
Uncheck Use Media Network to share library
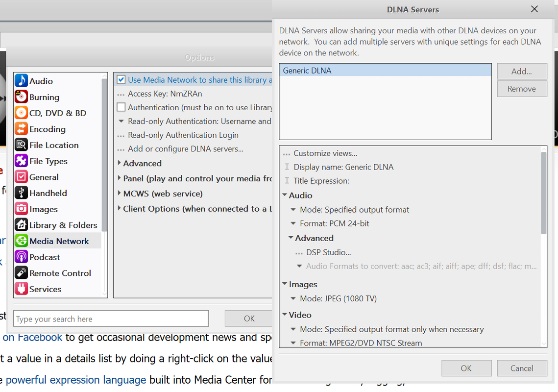coord(121,79)
